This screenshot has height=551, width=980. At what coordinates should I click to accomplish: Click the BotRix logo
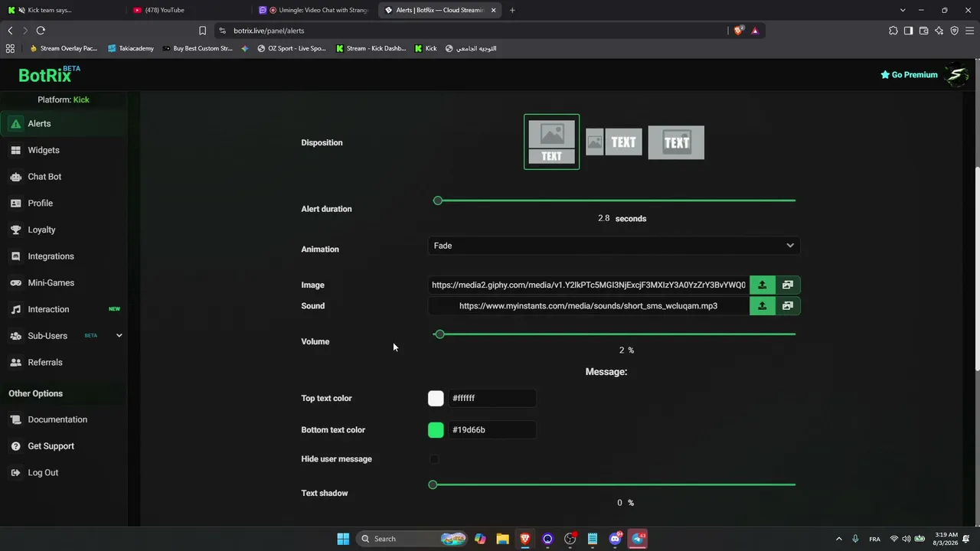point(49,74)
